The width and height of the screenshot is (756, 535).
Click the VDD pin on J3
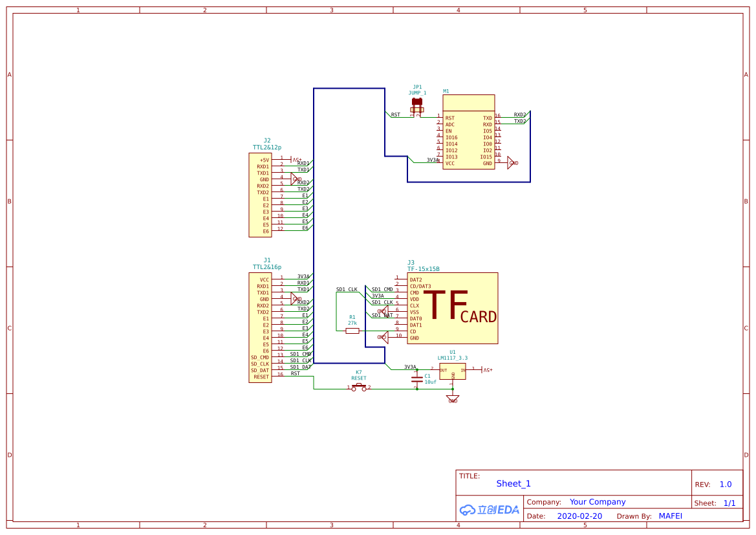coord(414,299)
